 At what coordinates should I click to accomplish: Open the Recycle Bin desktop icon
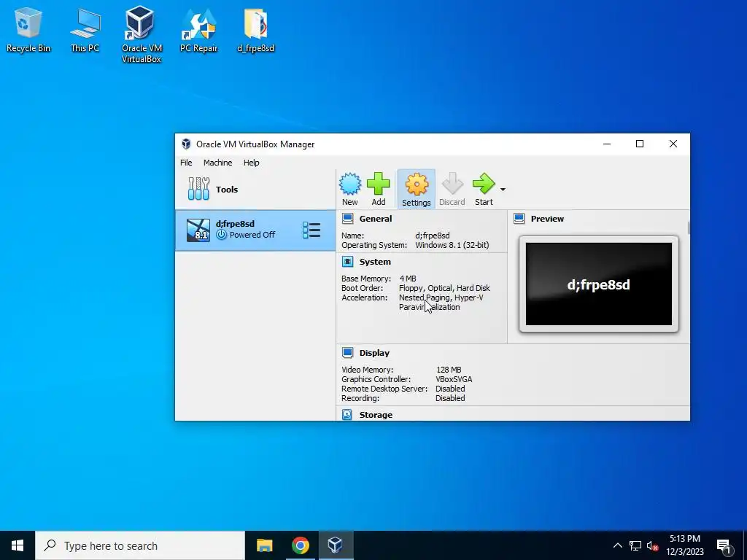[28, 29]
